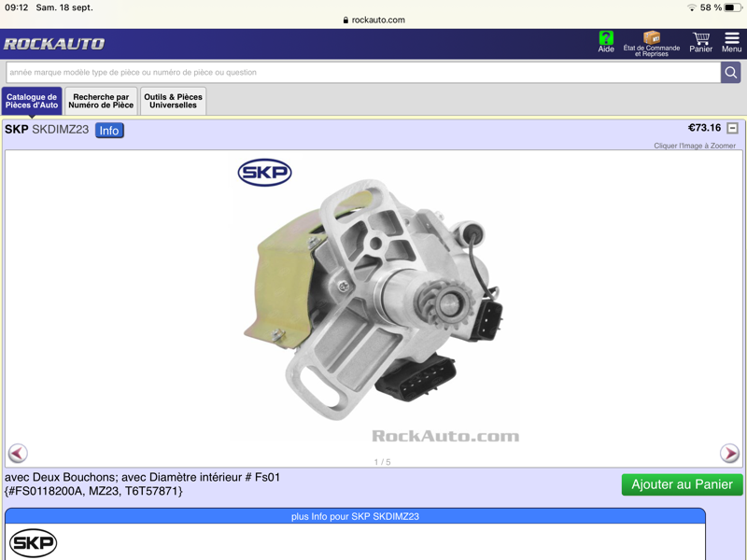Show the next product image
Image resolution: width=747 pixels, height=560 pixels.
(729, 453)
